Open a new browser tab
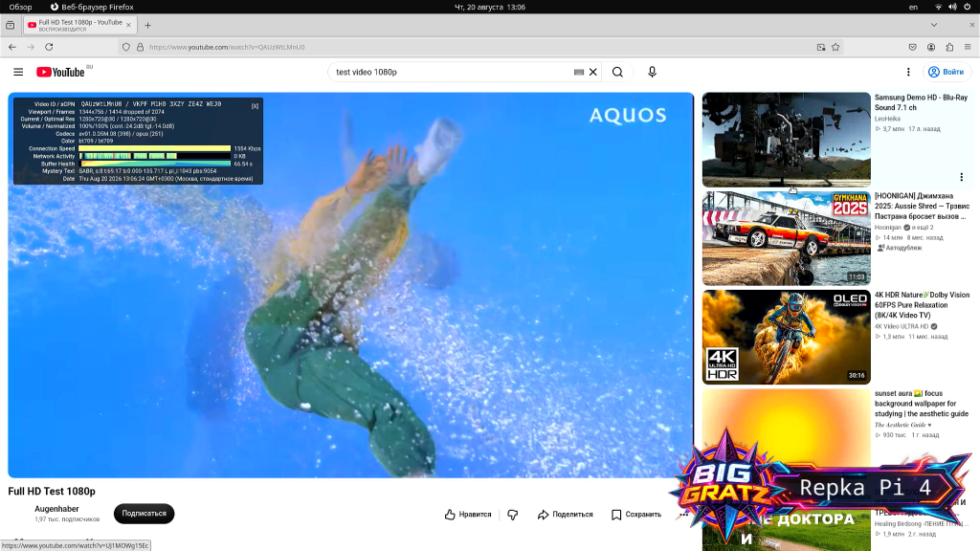 point(147,25)
